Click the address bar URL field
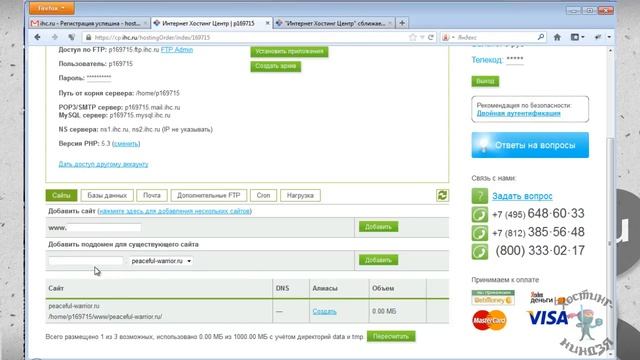 pos(245,37)
